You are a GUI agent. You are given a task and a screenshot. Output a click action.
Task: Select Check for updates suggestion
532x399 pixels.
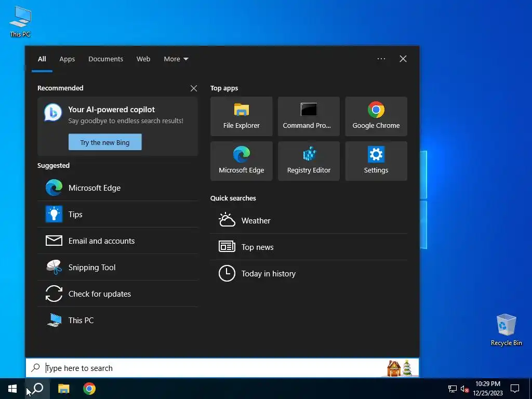tap(118, 294)
